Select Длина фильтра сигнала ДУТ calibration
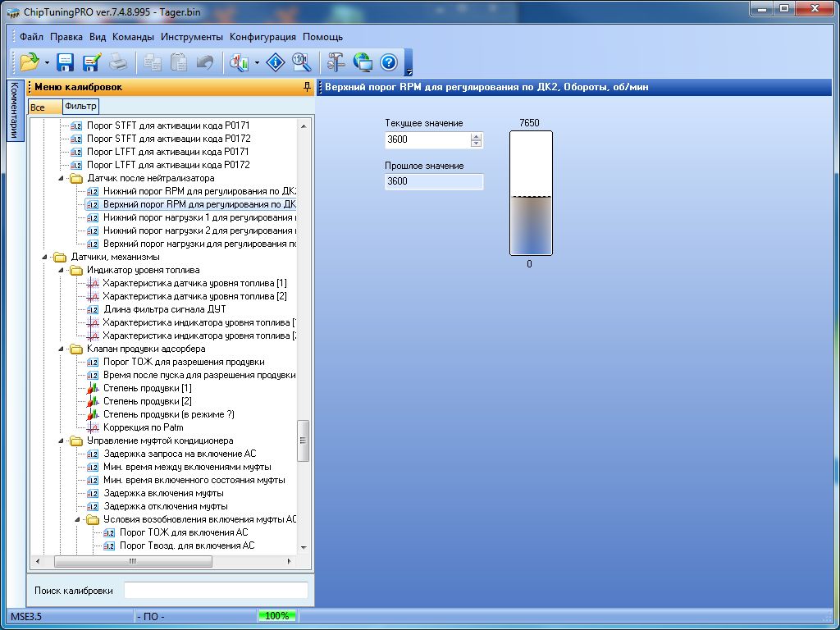The width and height of the screenshot is (840, 630). 164,309
